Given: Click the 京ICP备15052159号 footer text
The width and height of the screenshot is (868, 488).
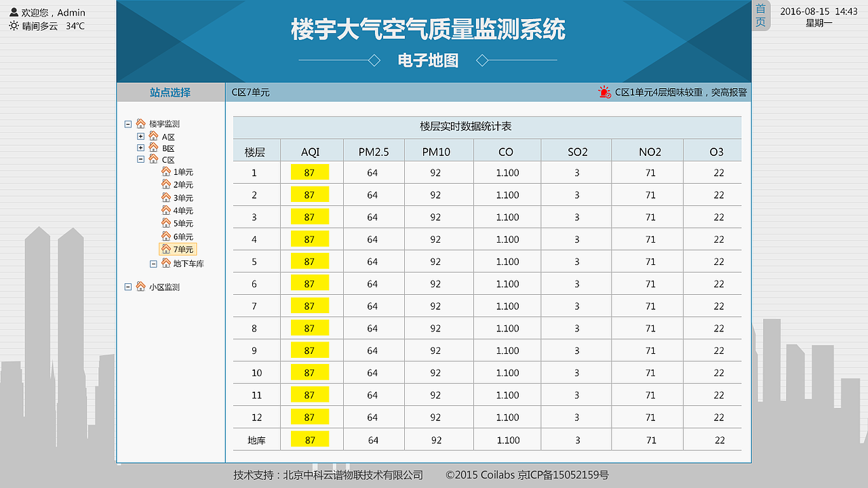Looking at the screenshot, I should pos(563,475).
